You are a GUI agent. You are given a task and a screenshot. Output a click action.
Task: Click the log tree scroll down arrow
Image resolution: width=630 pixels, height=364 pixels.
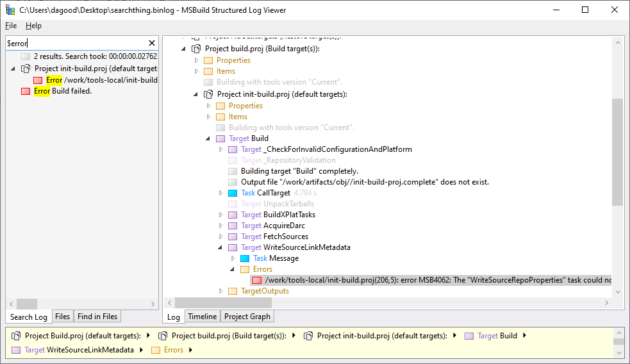618,292
